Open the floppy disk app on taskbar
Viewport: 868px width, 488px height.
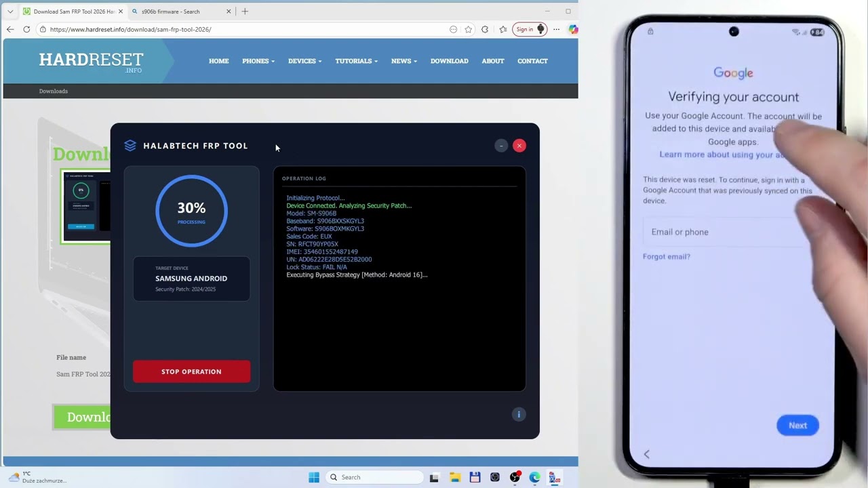[x=475, y=477]
